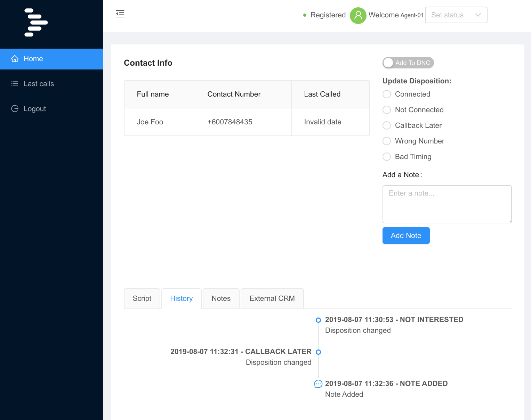The height and width of the screenshot is (420, 531).
Task: Click the Agent-01 avatar icon
Action: click(358, 15)
